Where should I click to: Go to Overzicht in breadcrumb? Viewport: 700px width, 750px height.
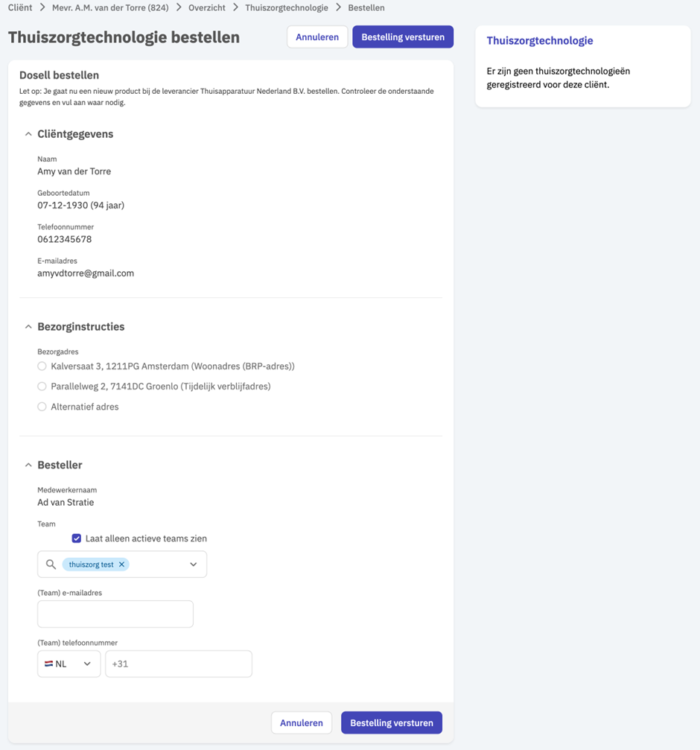(206, 7)
